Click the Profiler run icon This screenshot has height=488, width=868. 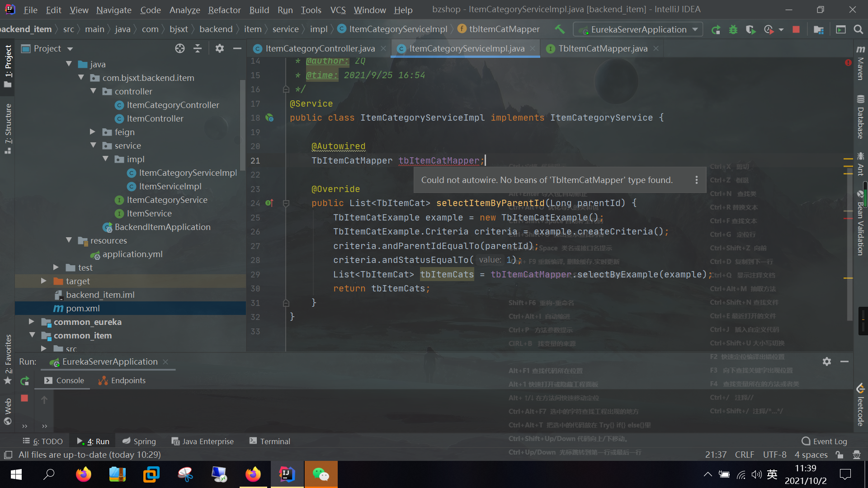pyautogui.click(x=769, y=30)
